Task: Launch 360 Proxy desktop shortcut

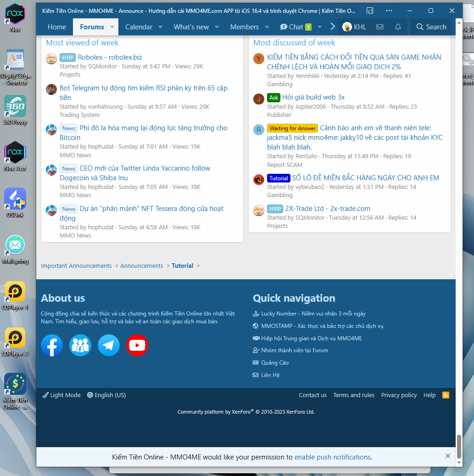Action: (15, 110)
